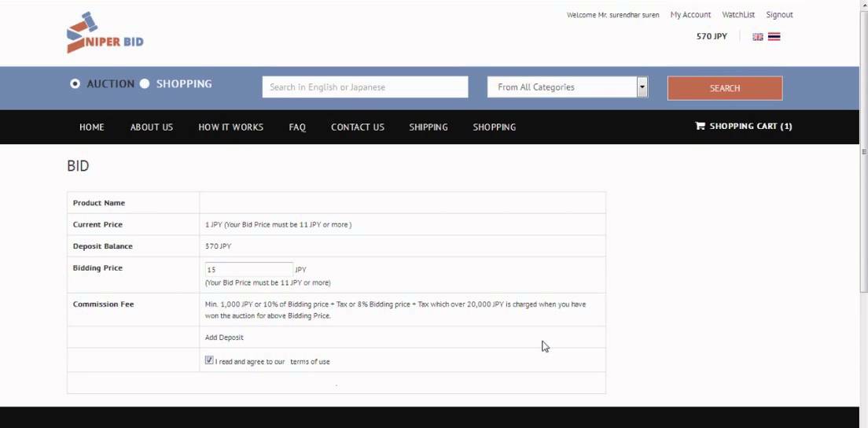The width and height of the screenshot is (868, 428).
Task: Go to the Home menu item
Action: coord(91,127)
